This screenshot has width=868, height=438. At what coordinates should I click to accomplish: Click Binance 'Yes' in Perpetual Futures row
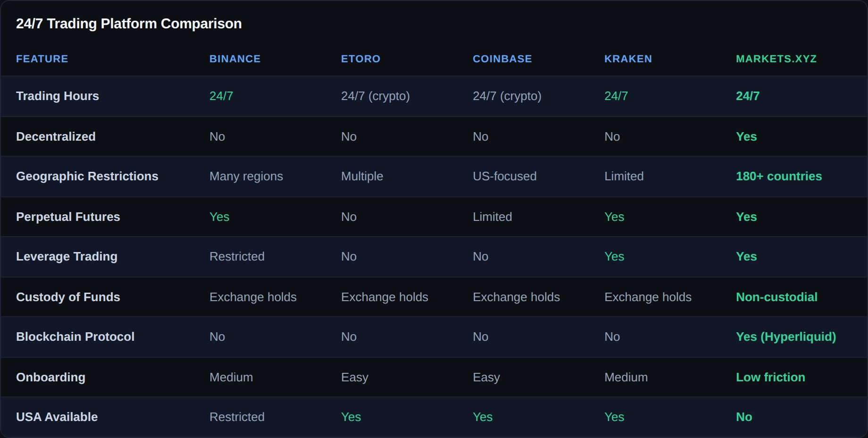click(219, 217)
